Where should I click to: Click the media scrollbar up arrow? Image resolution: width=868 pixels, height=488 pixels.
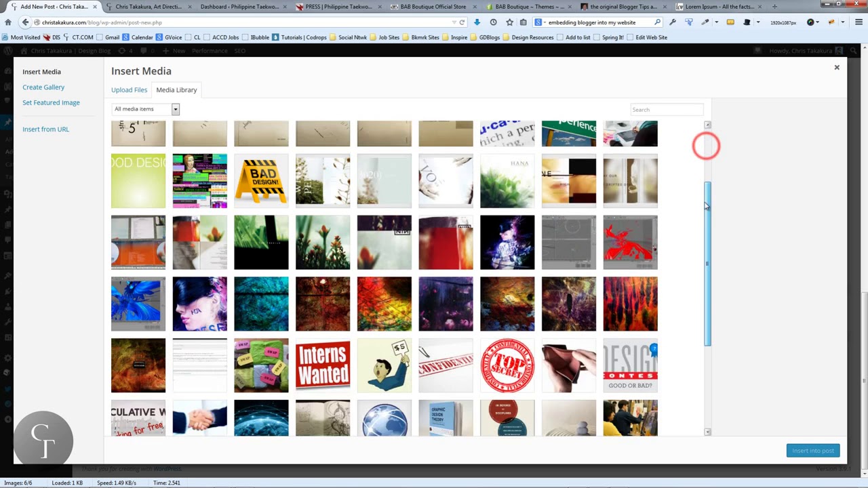click(707, 125)
